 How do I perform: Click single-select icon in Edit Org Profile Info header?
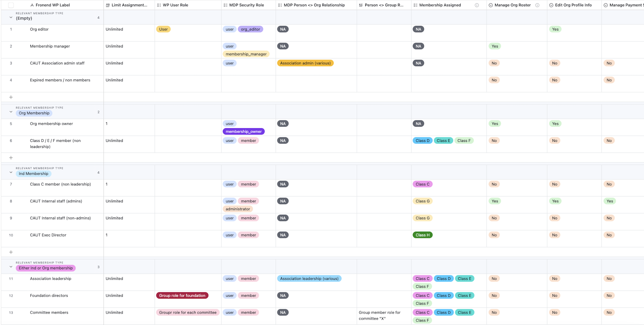[x=551, y=5]
